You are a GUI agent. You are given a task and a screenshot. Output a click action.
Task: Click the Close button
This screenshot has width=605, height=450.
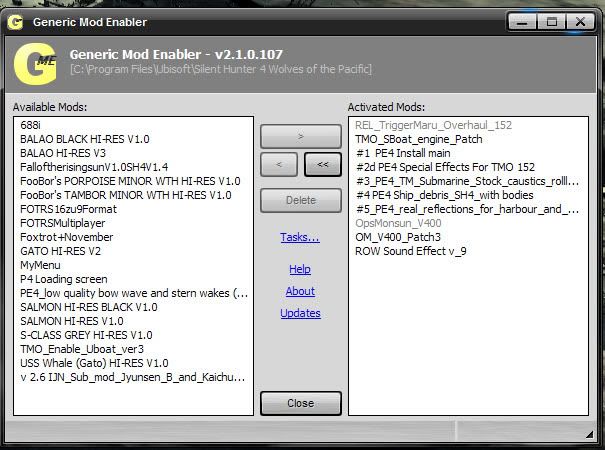click(x=301, y=403)
